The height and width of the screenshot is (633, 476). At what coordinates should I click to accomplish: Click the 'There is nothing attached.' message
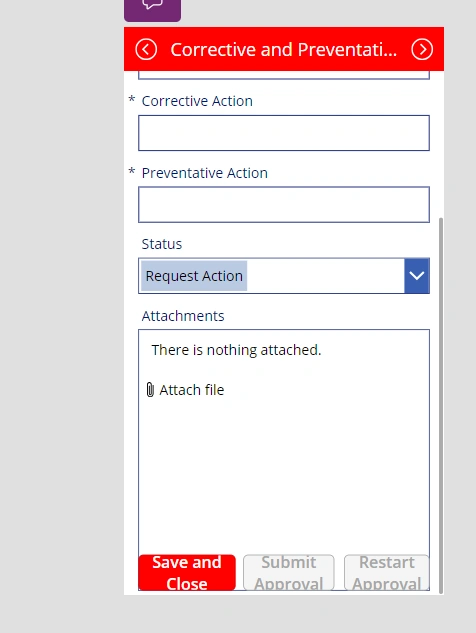[x=236, y=350]
